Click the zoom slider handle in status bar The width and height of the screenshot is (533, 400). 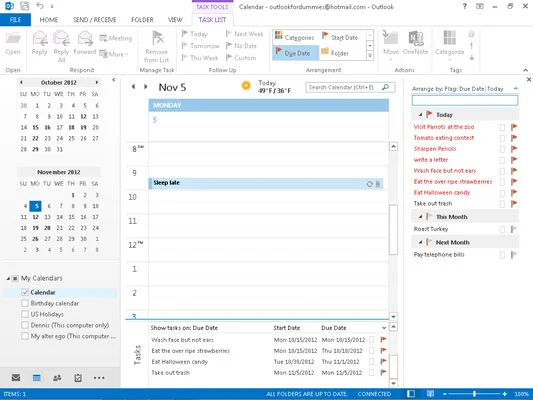pos(474,394)
